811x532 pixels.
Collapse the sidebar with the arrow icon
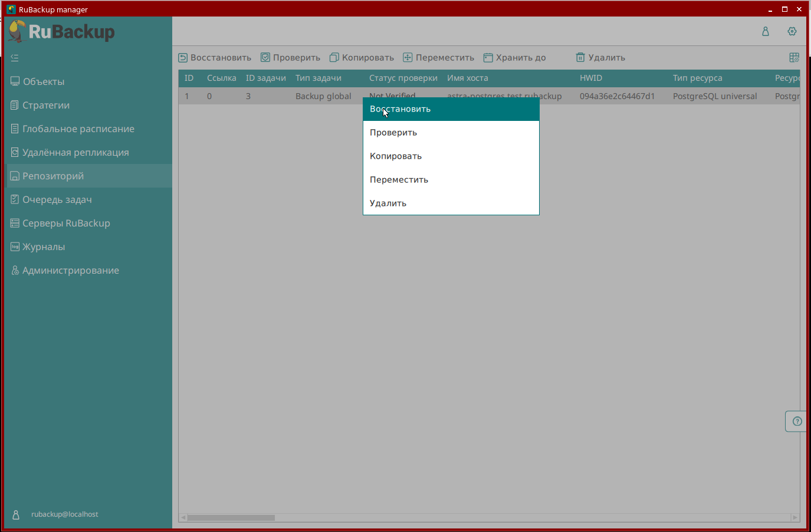[15, 58]
